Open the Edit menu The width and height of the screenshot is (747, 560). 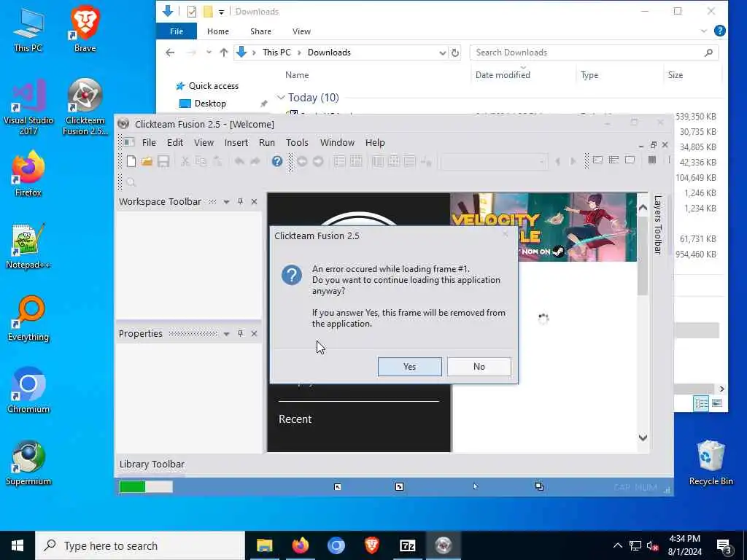coord(175,142)
